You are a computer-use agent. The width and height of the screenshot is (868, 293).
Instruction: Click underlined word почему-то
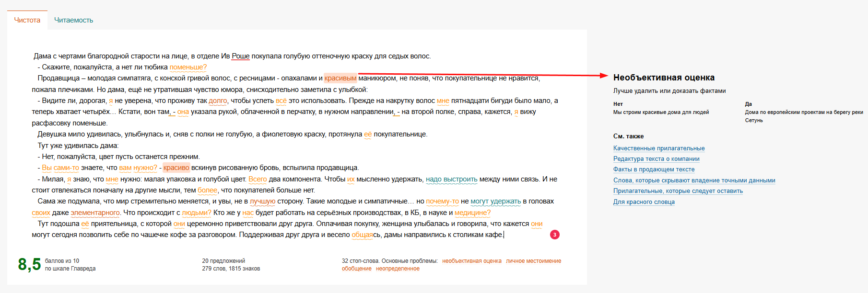coord(443,201)
